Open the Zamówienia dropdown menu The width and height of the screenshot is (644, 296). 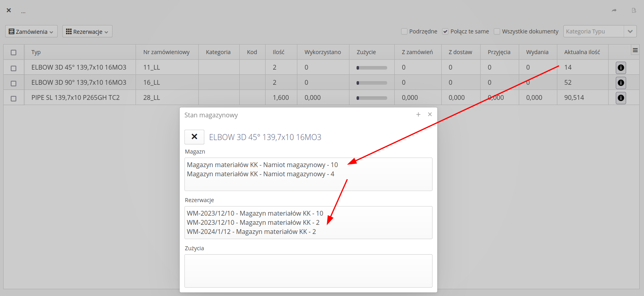tap(31, 31)
